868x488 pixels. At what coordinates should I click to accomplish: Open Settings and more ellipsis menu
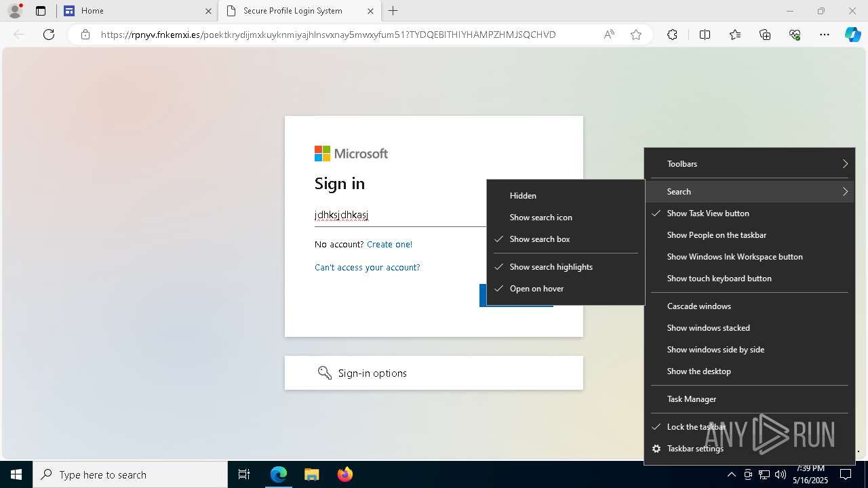click(825, 35)
